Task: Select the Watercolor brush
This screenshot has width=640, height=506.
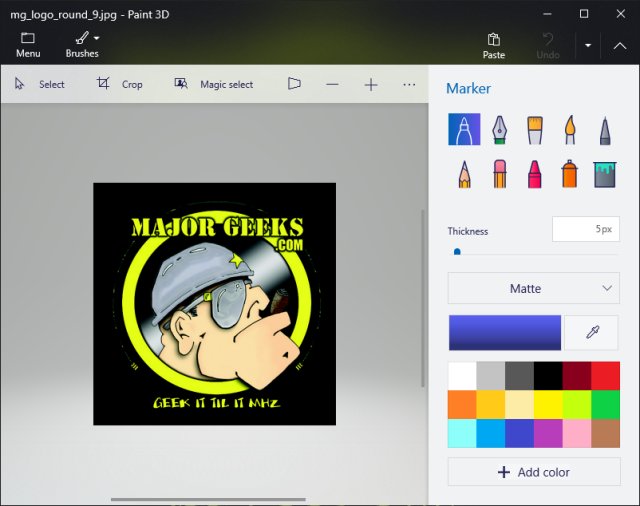Action: tap(570, 130)
